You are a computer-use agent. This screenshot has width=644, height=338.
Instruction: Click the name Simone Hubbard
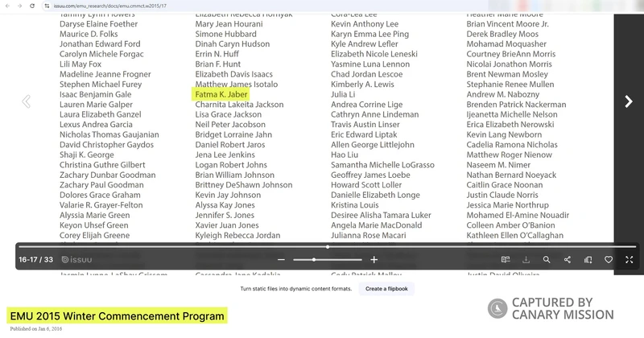coord(225,34)
